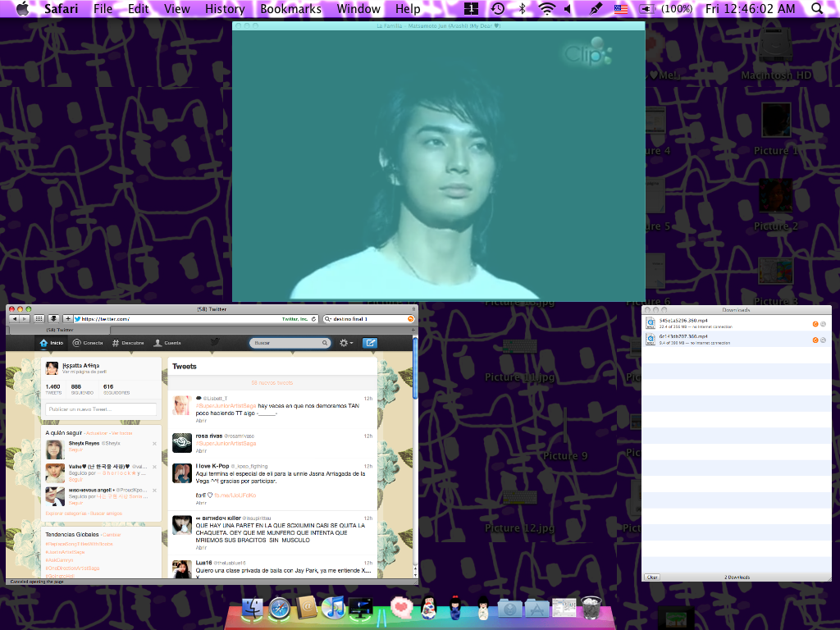The image size is (840, 630).
Task: Open iTunes from the Dock
Action: (335, 608)
